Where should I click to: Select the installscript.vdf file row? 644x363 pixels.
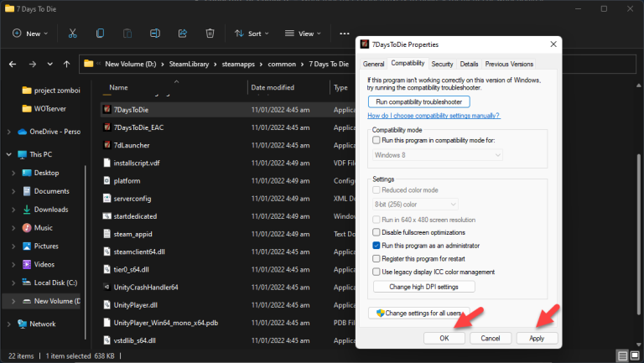tap(228, 163)
